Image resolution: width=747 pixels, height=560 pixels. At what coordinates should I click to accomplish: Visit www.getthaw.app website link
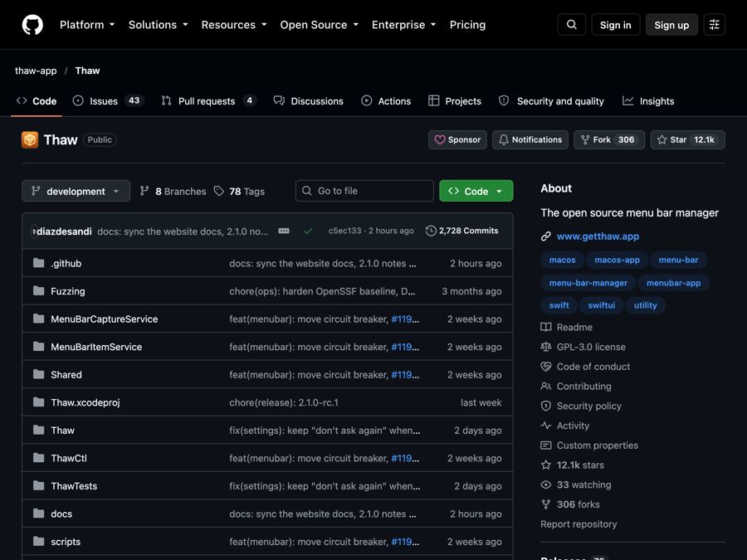coord(598,236)
